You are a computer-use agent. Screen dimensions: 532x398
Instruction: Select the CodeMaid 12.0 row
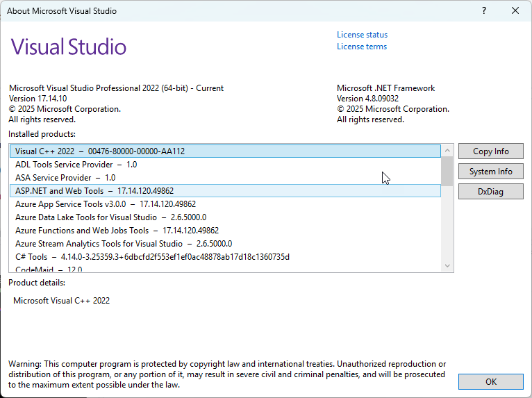[225, 268]
